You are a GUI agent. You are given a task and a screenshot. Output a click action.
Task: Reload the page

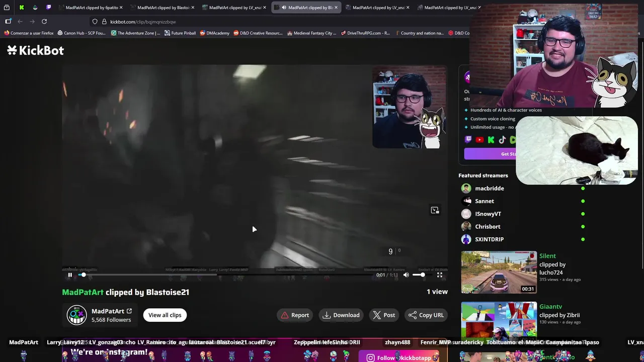click(x=44, y=22)
